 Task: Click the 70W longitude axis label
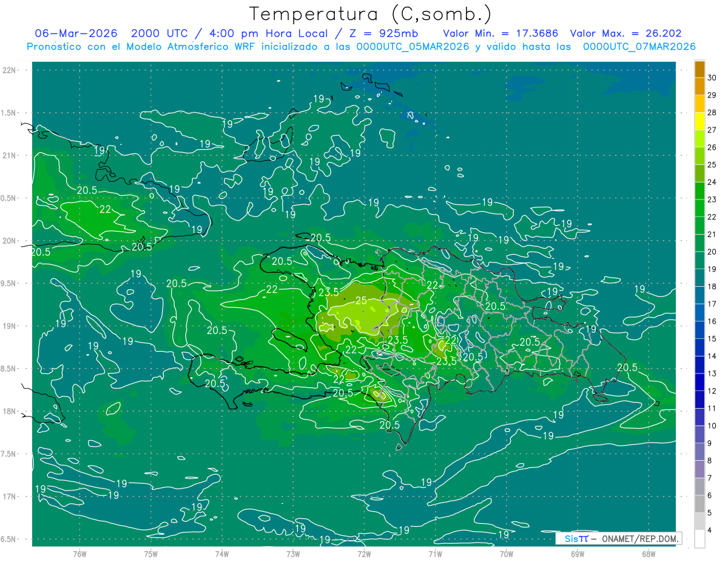507,554
